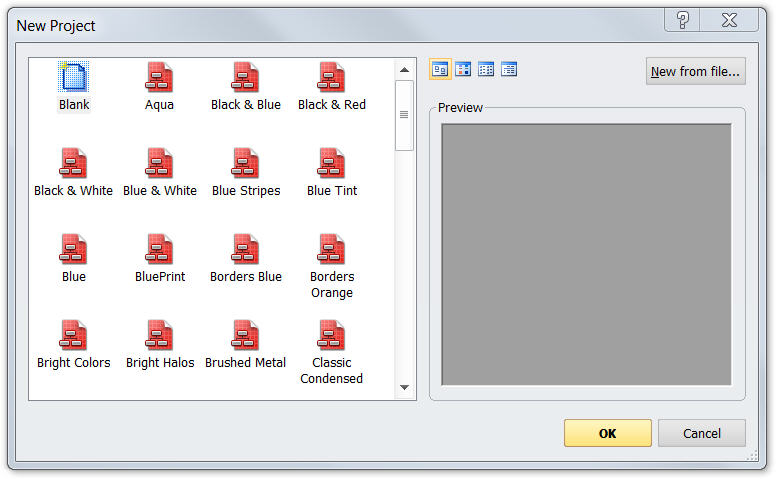Close the New Project dialog

[x=729, y=20]
